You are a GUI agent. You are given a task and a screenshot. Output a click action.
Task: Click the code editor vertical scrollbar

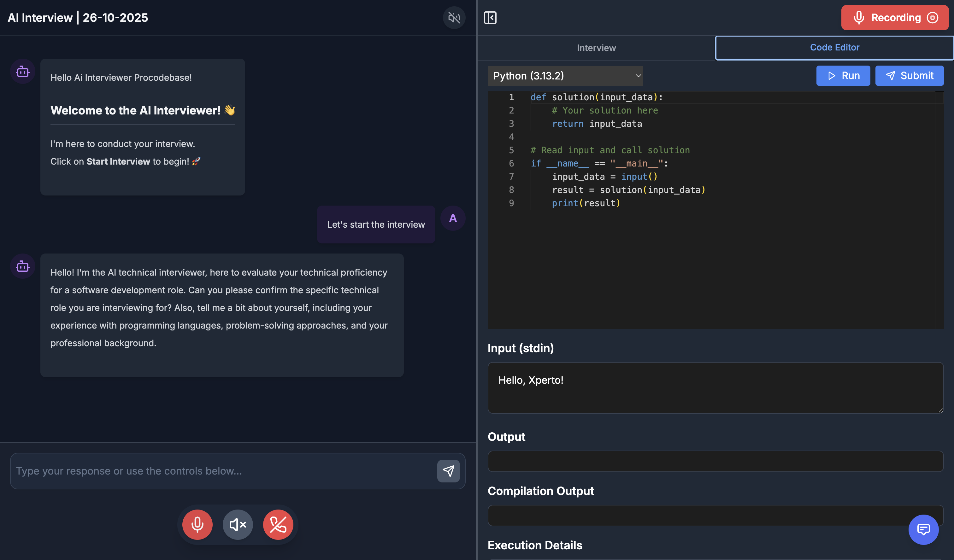pos(939,210)
